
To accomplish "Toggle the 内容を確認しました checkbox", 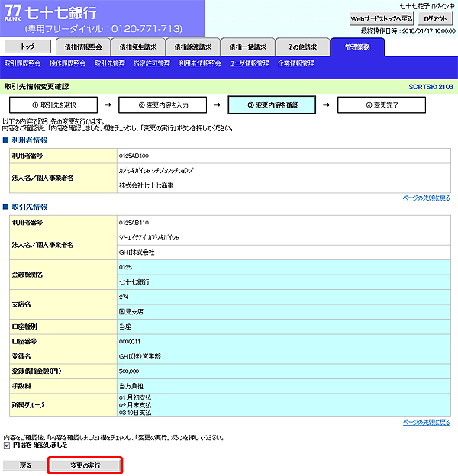I will 7,445.
